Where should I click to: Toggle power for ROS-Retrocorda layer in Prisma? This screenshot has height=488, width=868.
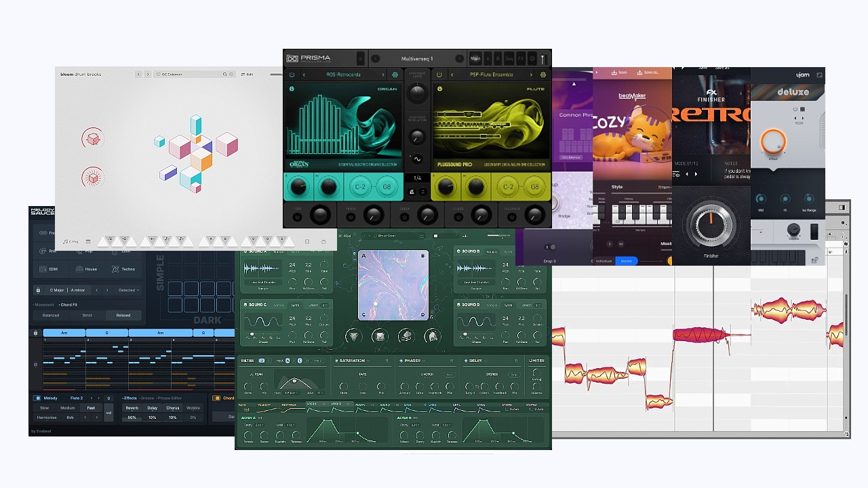(292, 75)
